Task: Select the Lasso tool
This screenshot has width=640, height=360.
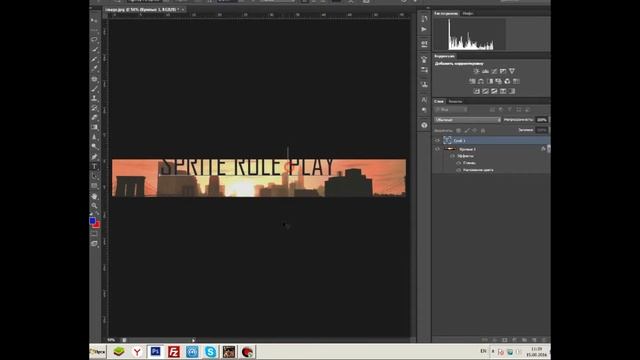Action: point(94,40)
